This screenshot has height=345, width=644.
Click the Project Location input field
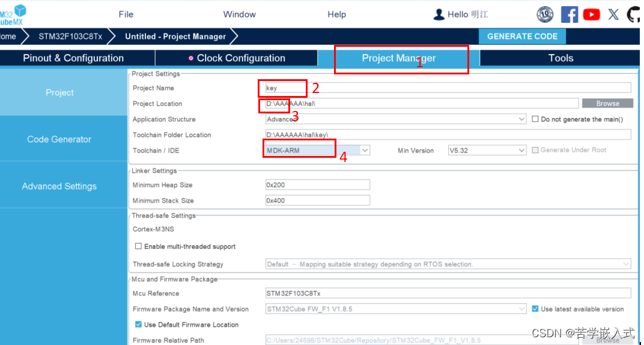click(422, 103)
